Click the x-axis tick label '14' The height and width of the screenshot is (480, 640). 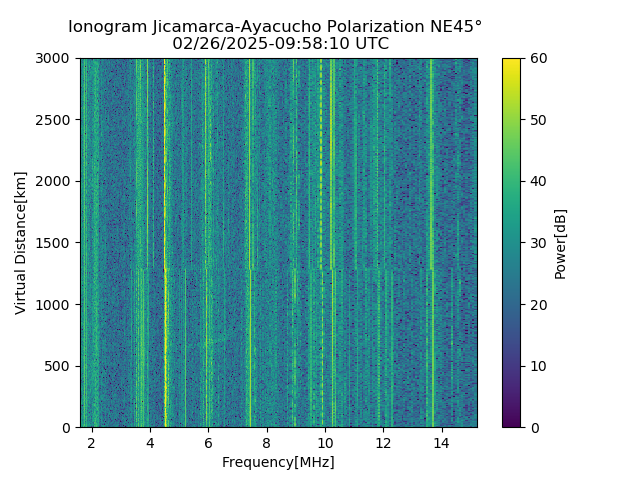441,443
